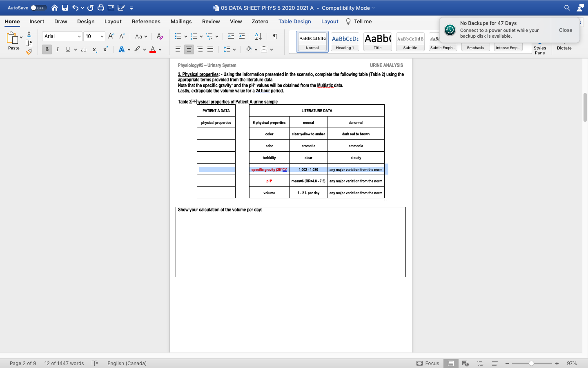This screenshot has height=368, width=588.
Task: Close the No Backups notification
Action: pos(566,30)
